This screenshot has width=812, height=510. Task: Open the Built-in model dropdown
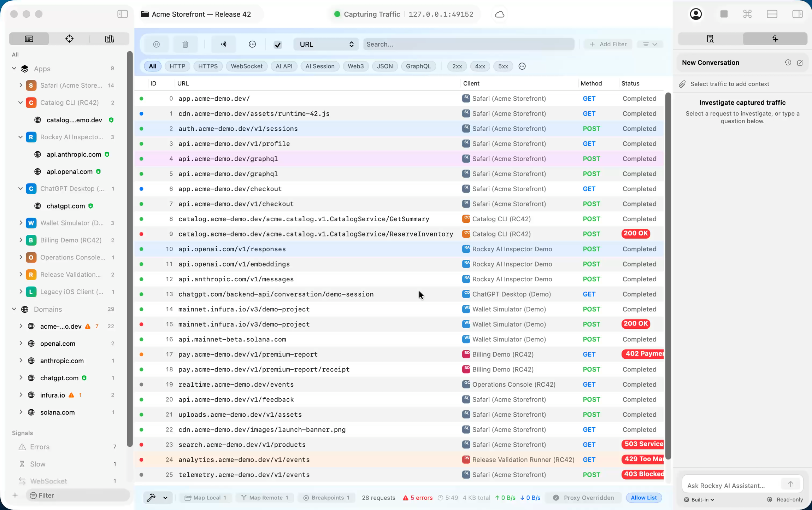pyautogui.click(x=699, y=499)
